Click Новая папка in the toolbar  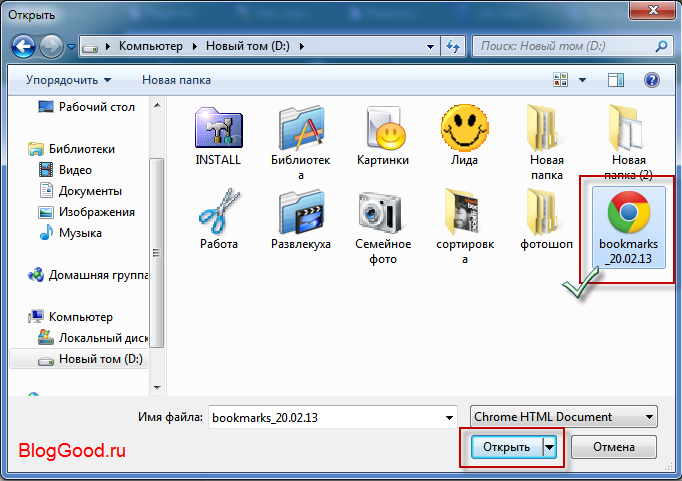point(176,80)
